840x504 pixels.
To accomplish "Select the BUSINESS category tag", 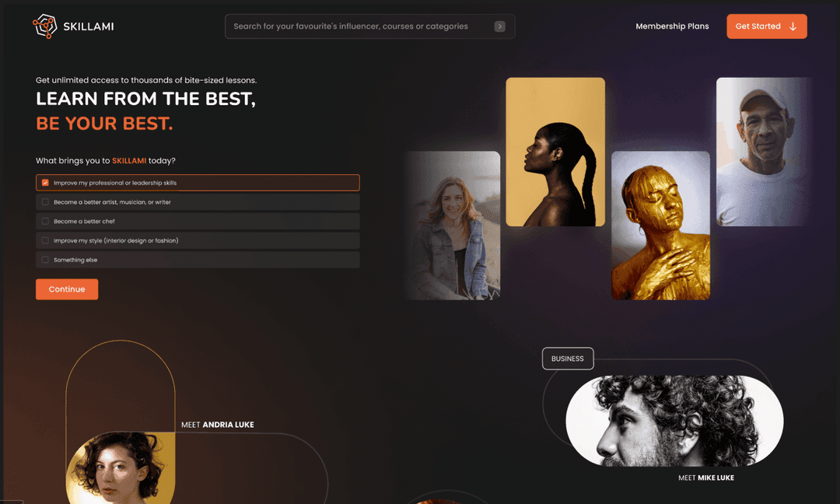I will 567,359.
